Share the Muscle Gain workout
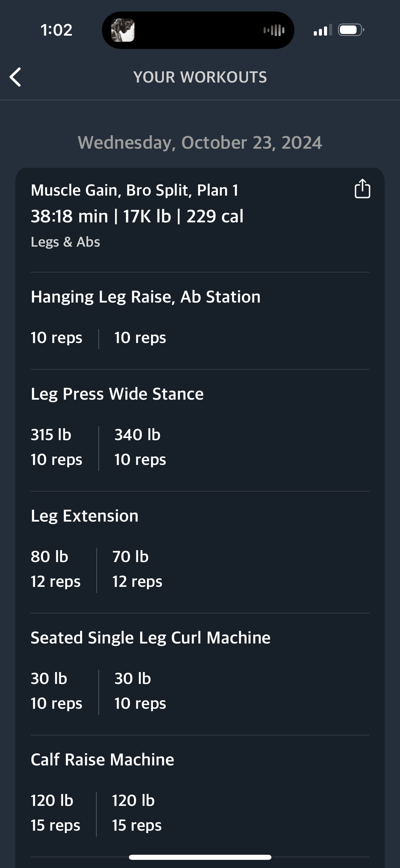 pyautogui.click(x=362, y=188)
